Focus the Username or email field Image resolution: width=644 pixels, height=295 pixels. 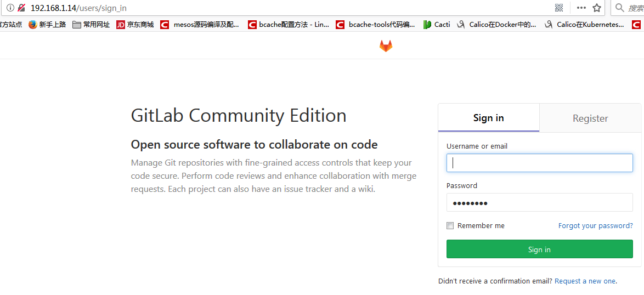(x=540, y=163)
